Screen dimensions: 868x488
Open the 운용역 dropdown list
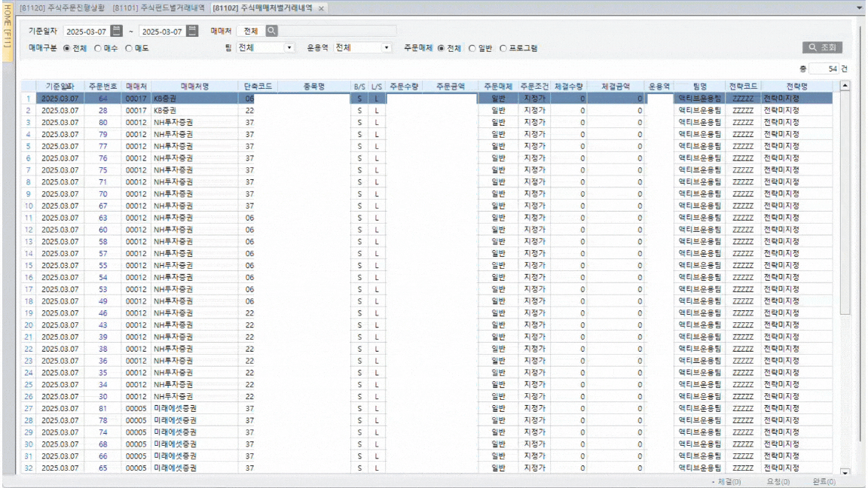coord(387,47)
